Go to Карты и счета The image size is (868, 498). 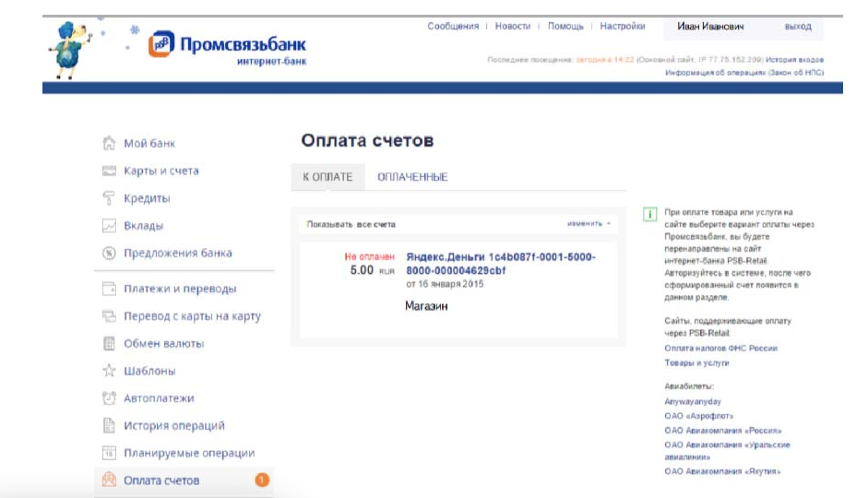[161, 171]
